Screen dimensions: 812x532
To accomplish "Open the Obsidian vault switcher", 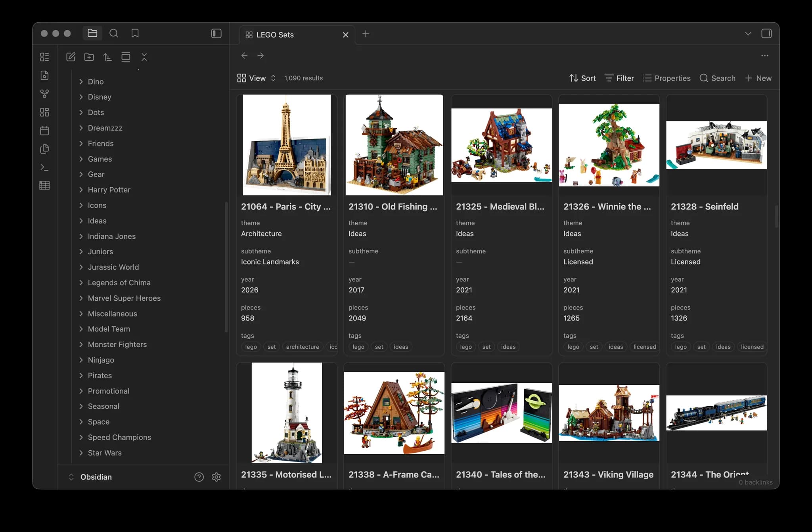I will 91,477.
